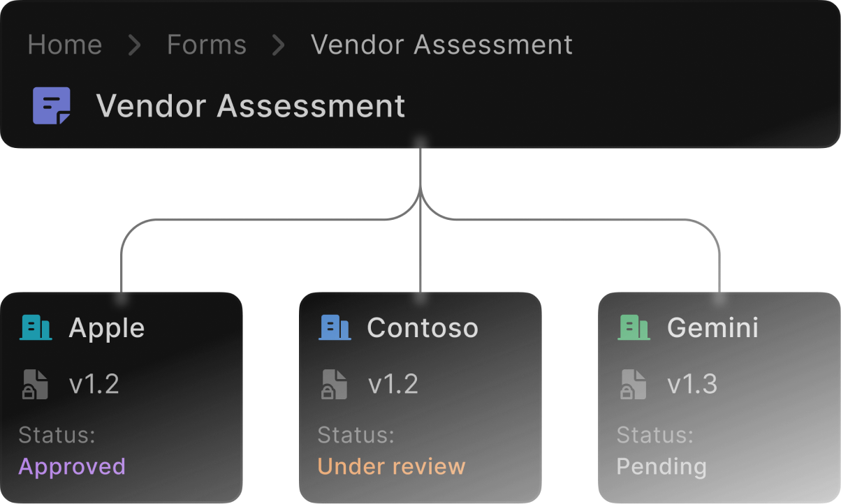Screen dimensions: 841x504
Task: Open the Contoso vendor name
Action: tap(423, 328)
